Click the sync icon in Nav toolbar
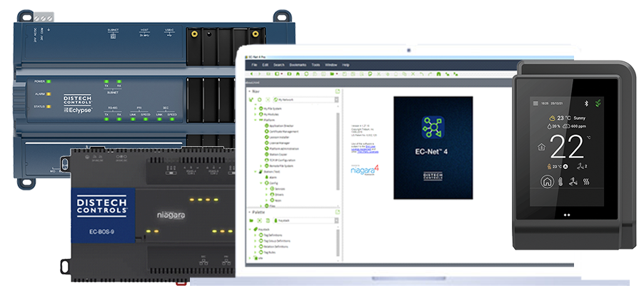The width and height of the screenshot is (644, 298). 259,100
